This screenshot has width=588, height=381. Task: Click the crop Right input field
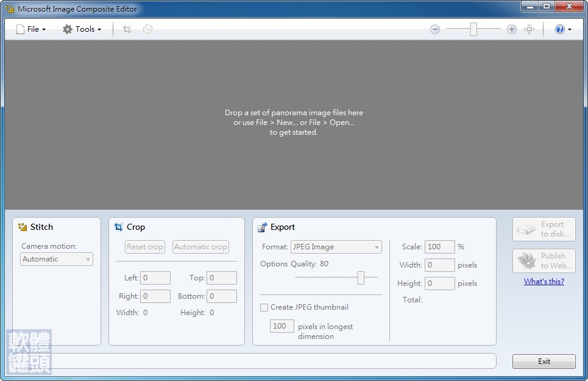pyautogui.click(x=155, y=296)
